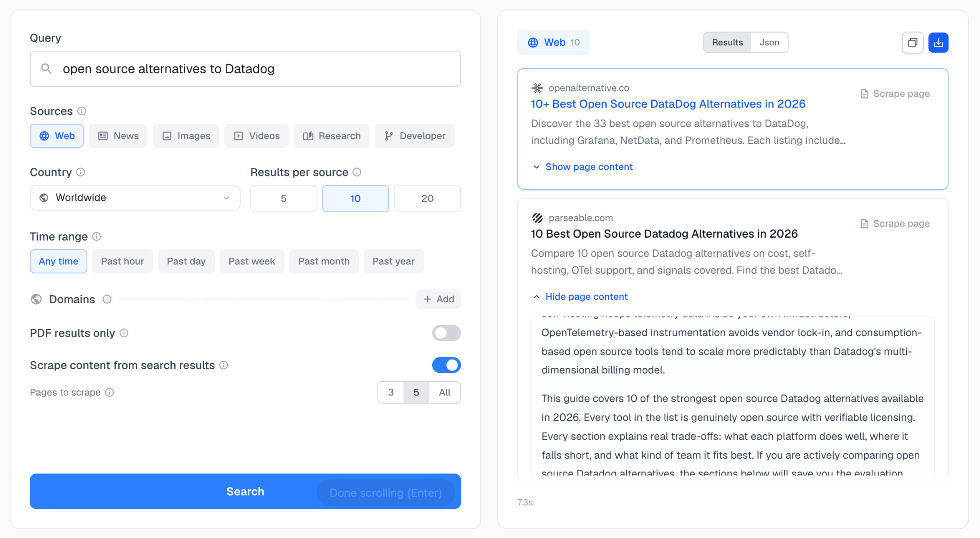Select the News source tab
The image size is (980, 538).
point(118,136)
